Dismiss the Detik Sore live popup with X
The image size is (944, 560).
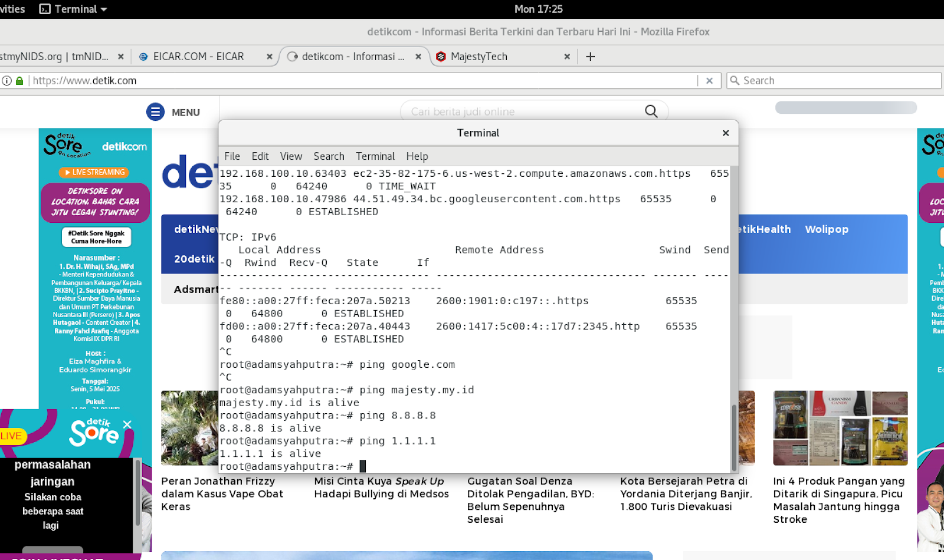pyautogui.click(x=127, y=424)
